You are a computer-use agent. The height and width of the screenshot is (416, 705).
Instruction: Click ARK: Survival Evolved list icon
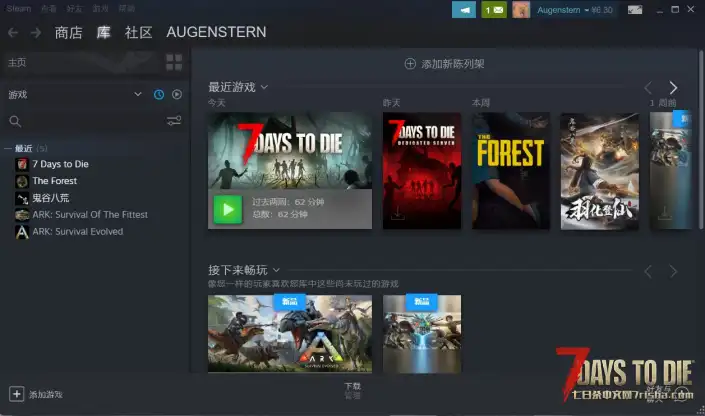coord(22,232)
